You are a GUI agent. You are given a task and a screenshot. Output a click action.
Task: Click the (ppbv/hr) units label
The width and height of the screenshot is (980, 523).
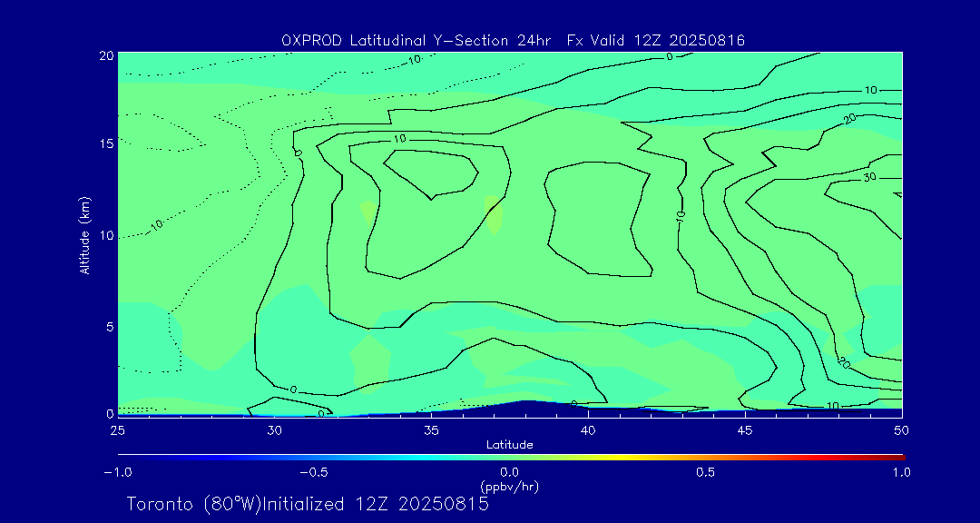click(509, 487)
